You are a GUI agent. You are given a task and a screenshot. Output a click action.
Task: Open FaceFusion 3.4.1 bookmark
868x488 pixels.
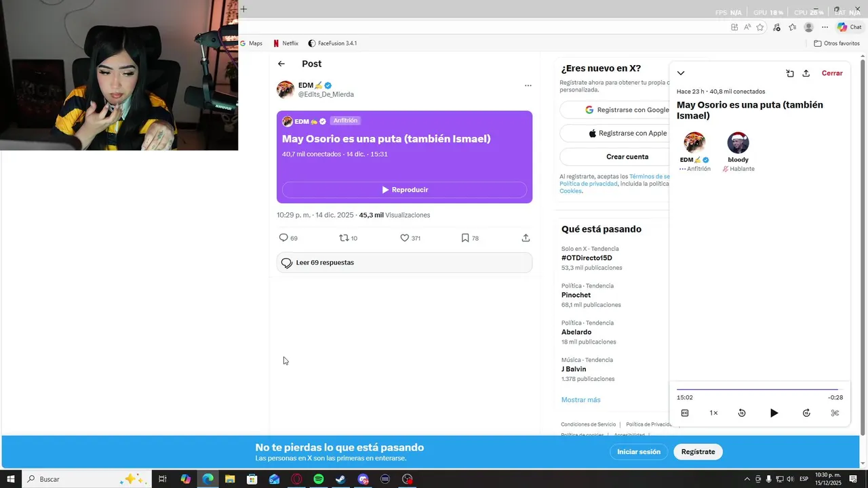pyautogui.click(x=332, y=43)
